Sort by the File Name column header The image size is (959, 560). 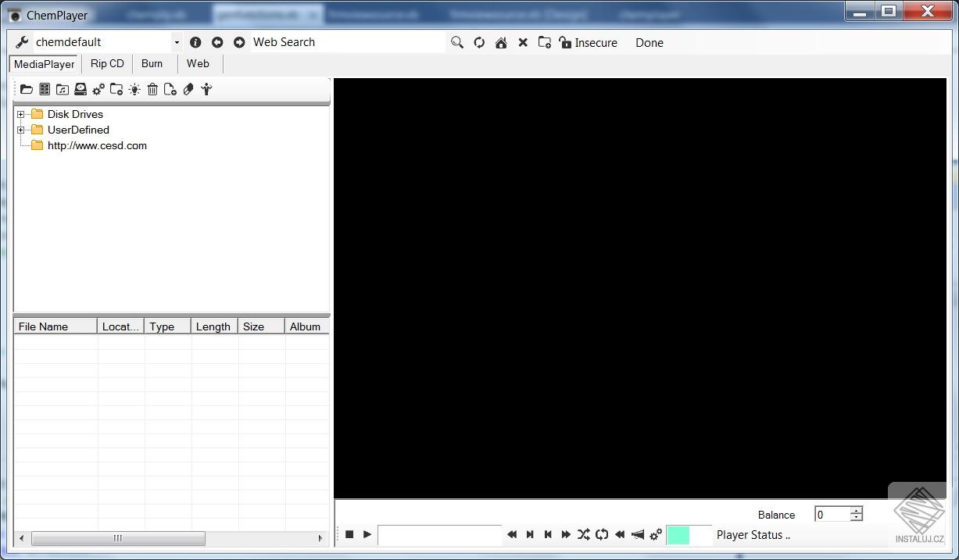pos(55,326)
